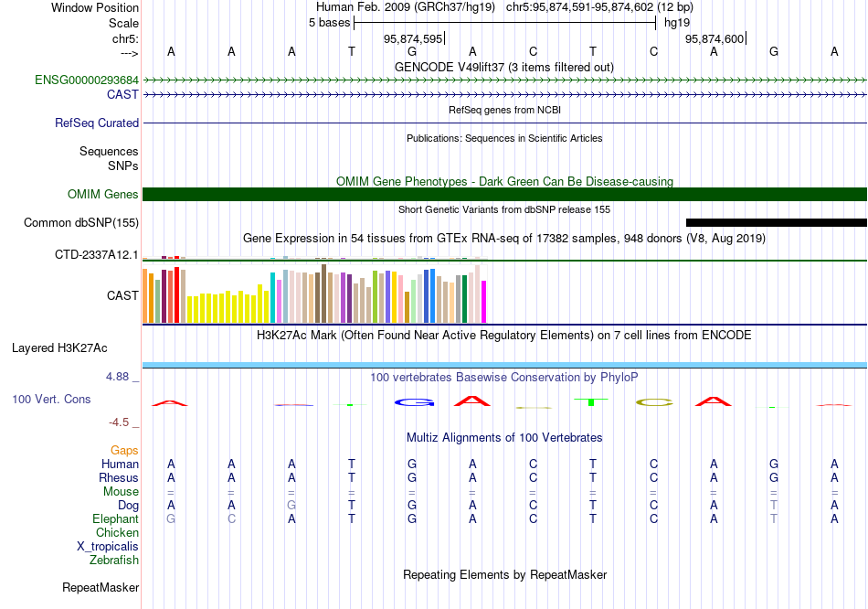This screenshot has height=609, width=868.
Task: Select the Chicken alignment row label
Action: coord(117,532)
